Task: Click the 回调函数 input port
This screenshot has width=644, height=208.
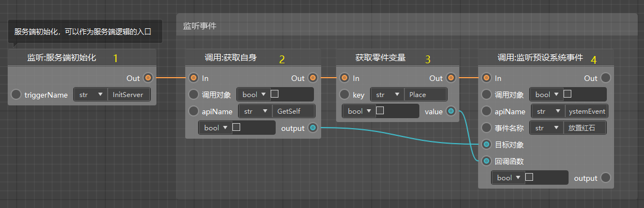Action: pyautogui.click(x=486, y=161)
